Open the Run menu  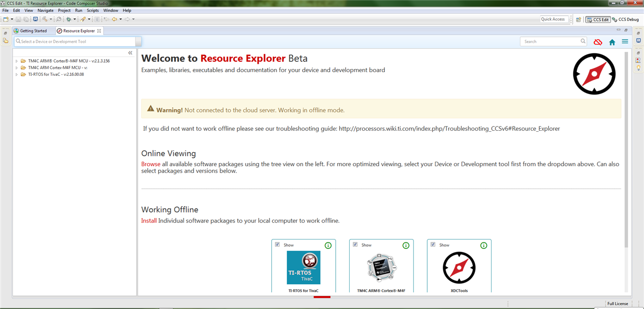click(79, 10)
